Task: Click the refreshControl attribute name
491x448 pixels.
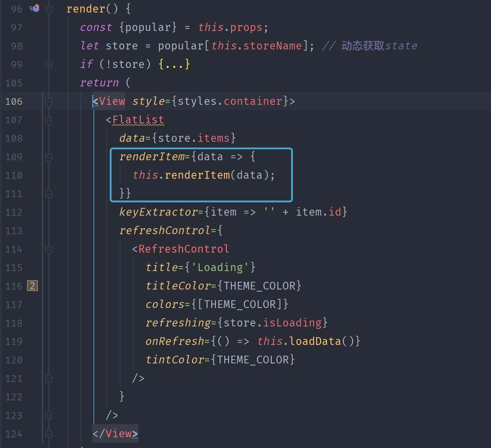Action: click(x=165, y=231)
